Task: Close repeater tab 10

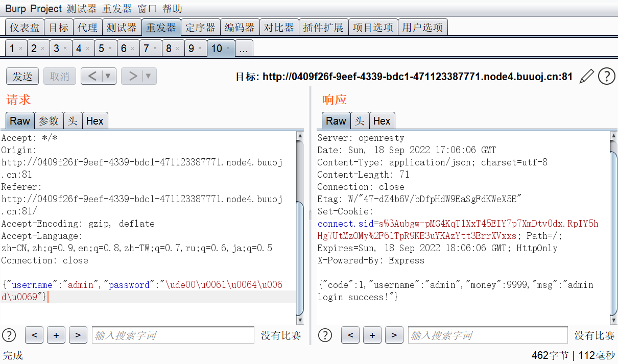Action: point(228,49)
